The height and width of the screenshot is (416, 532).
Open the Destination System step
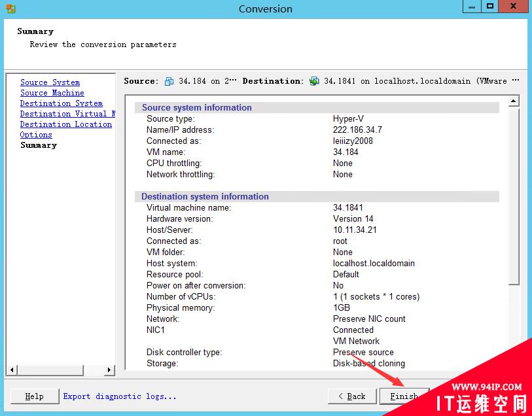click(x=61, y=103)
